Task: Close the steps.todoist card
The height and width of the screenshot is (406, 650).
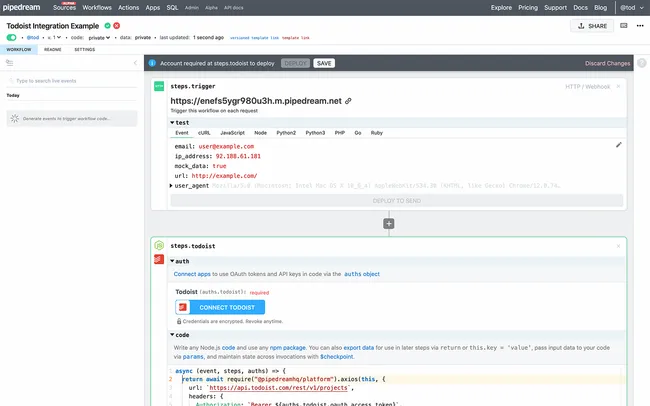Action: point(618,246)
